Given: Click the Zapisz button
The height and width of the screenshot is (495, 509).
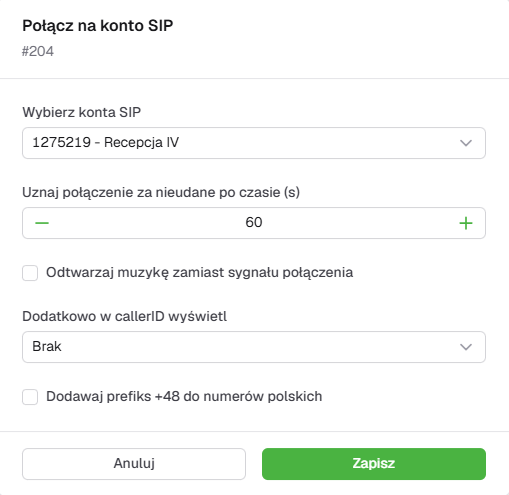Looking at the screenshot, I should (374, 464).
